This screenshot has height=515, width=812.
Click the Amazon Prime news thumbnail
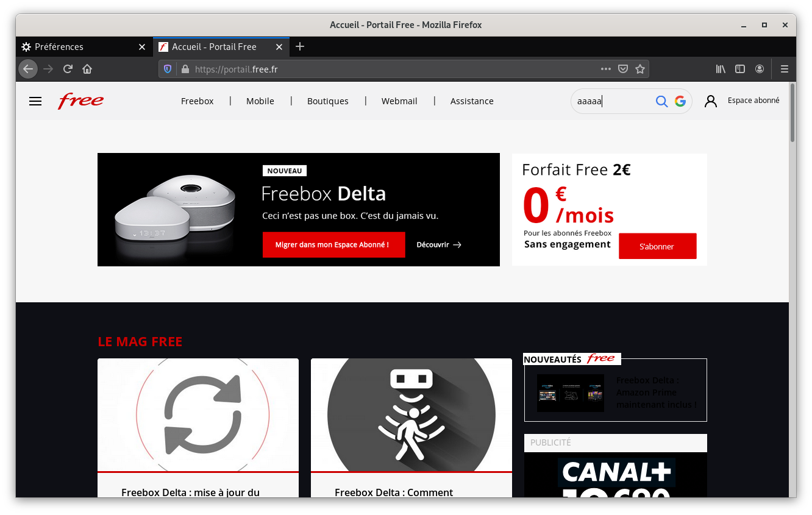point(571,393)
